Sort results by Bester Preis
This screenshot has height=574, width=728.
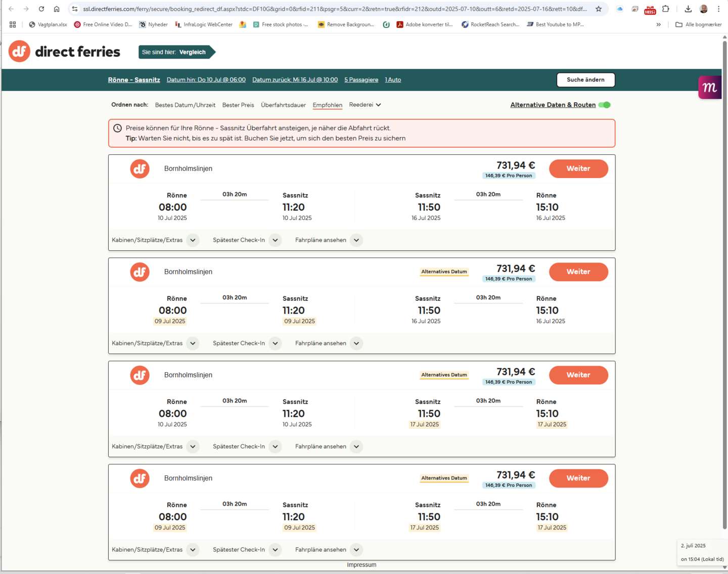click(238, 105)
